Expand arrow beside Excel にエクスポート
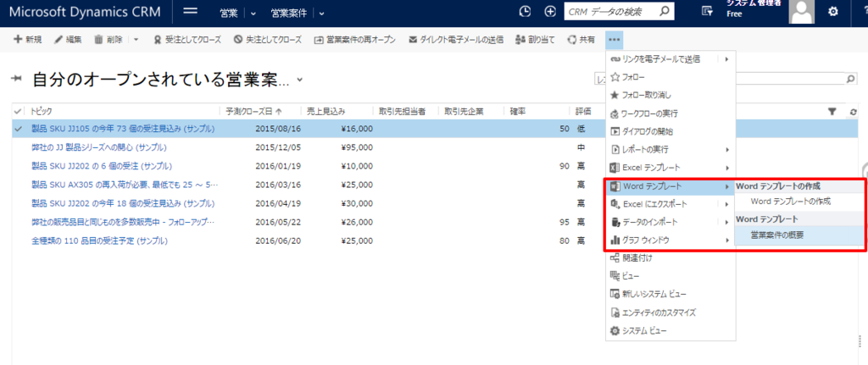This screenshot has height=365, width=868. point(726,205)
